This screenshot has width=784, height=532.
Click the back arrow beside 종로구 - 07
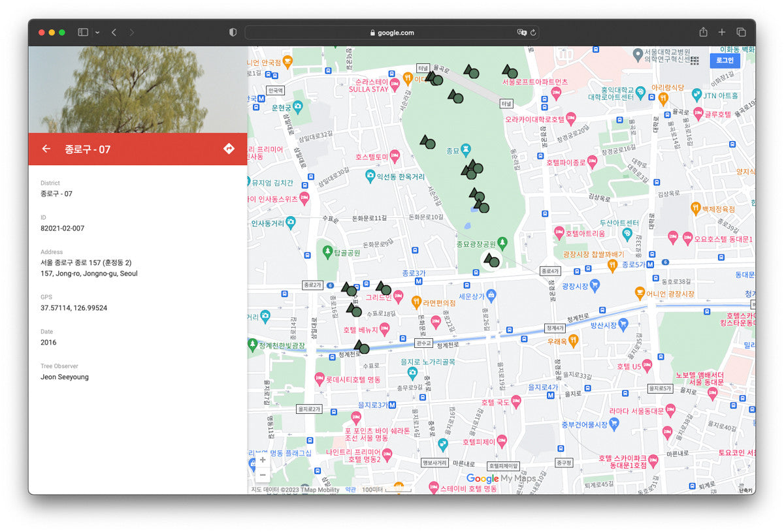[x=46, y=149]
